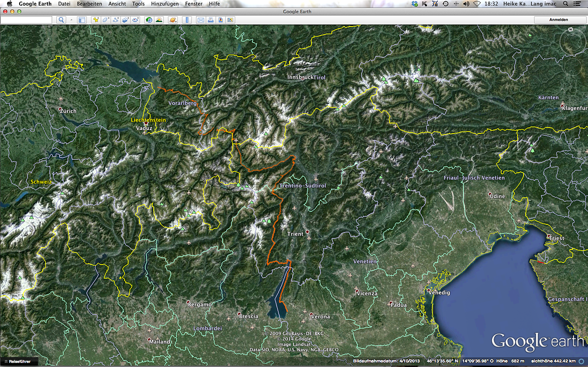Click the Zürich city marker

60,109
